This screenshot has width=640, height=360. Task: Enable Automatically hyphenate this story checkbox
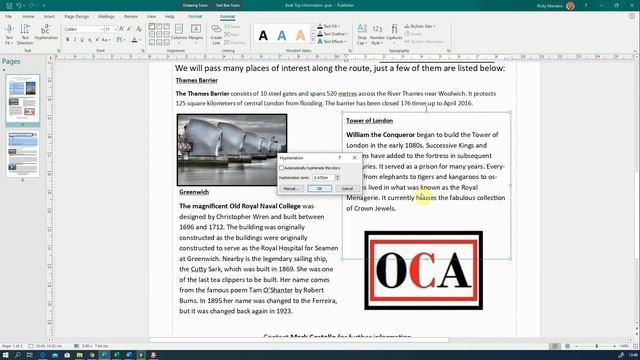pos(282,168)
